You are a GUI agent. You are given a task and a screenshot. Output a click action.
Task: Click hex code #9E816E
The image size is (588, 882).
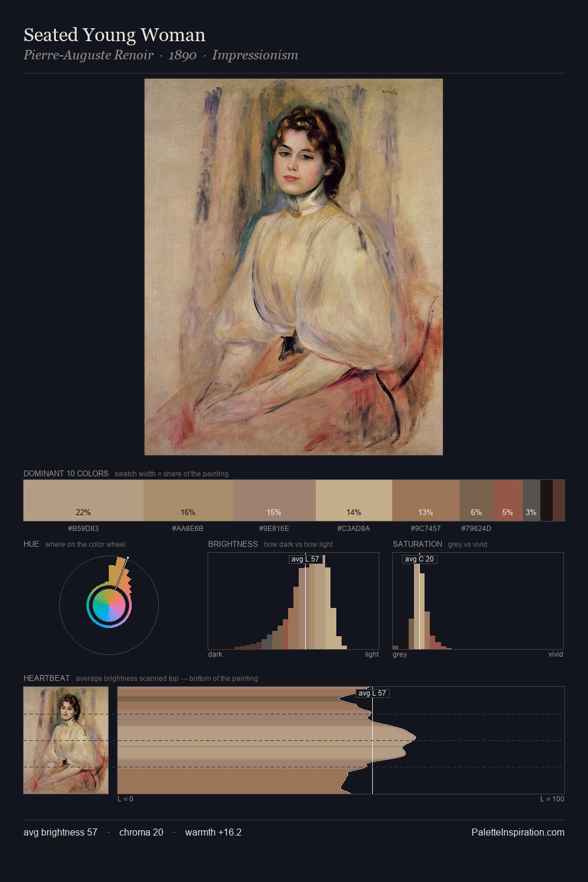pyautogui.click(x=274, y=529)
